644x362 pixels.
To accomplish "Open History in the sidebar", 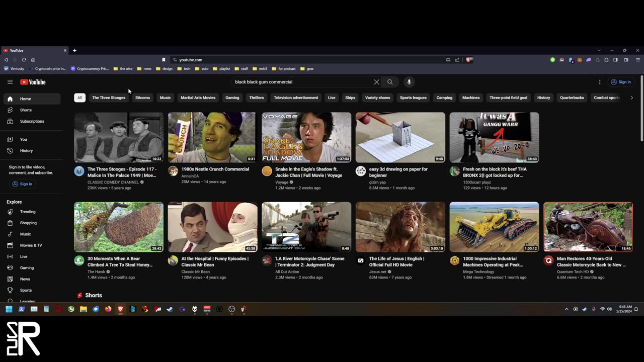I will click(x=33, y=150).
